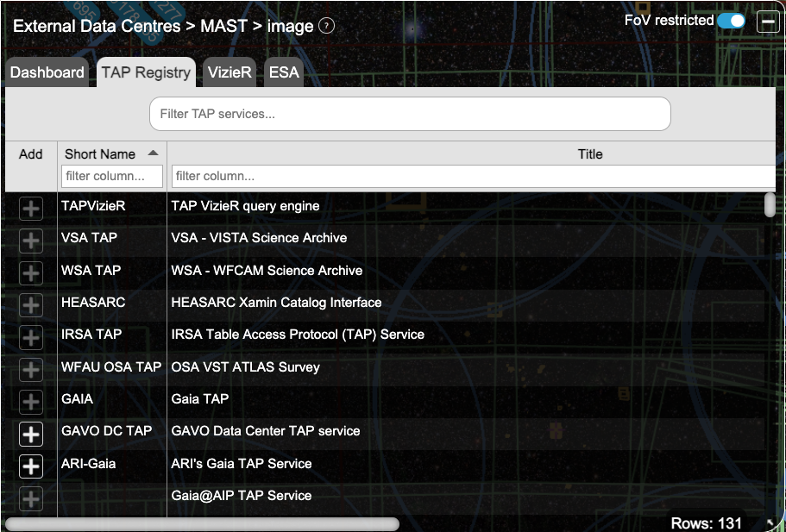786x532 pixels.
Task: Click the 'External Data Centres > MAST > image' title
Action: pos(163,26)
